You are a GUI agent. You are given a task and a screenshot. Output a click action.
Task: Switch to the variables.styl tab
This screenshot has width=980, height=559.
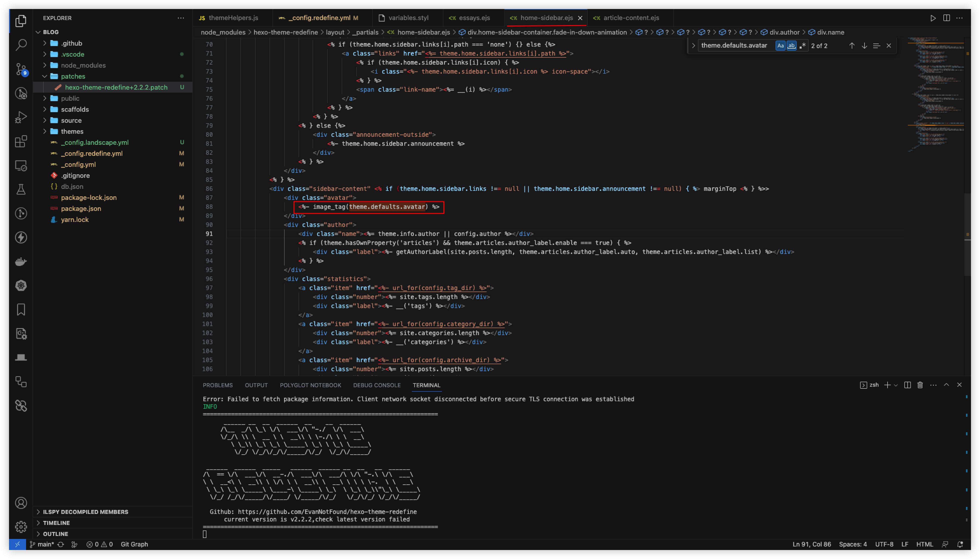point(408,18)
